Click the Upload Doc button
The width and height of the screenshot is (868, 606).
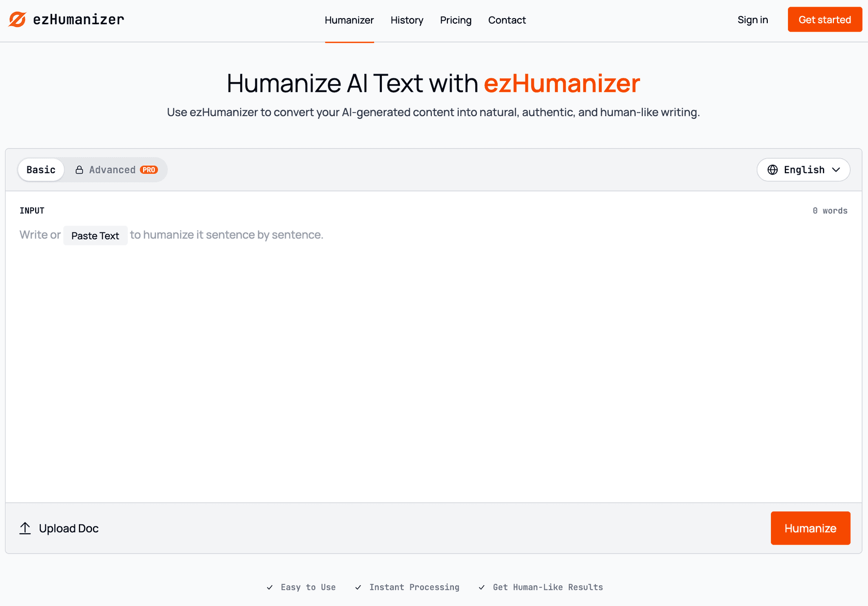pyautogui.click(x=59, y=529)
